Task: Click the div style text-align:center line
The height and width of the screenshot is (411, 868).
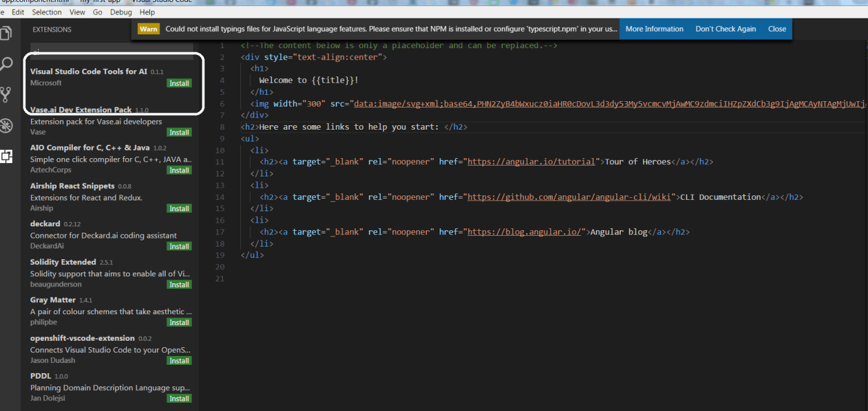Action: pos(314,57)
